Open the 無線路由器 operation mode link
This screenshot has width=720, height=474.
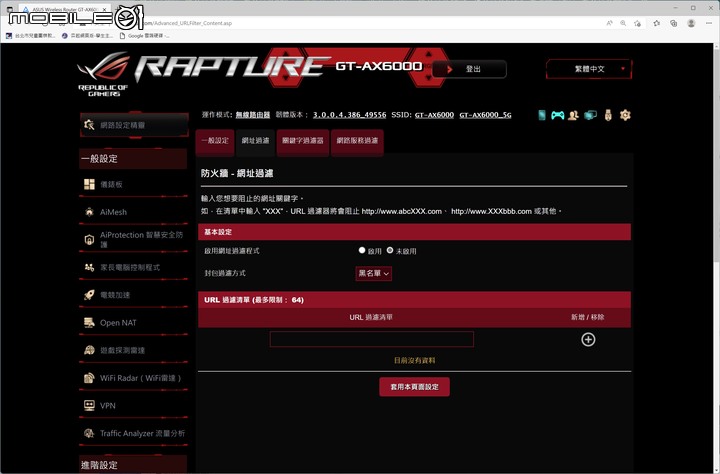tap(253, 115)
